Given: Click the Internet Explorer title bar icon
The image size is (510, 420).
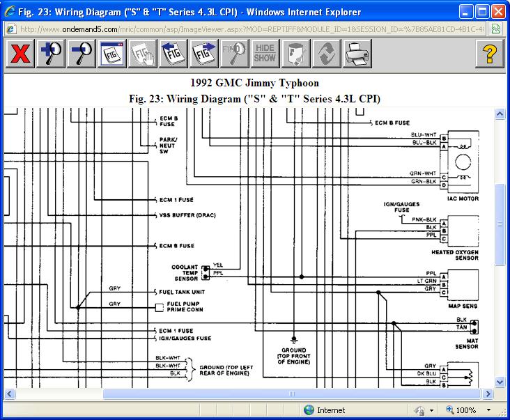Looking at the screenshot, I should (x=8, y=12).
